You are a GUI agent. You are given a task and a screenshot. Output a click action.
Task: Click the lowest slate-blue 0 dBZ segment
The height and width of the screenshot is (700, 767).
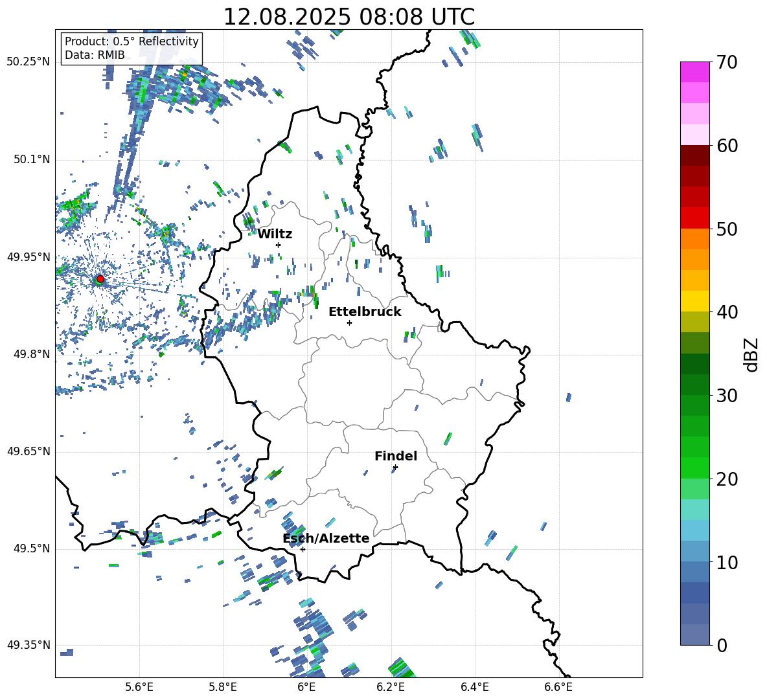[694, 635]
